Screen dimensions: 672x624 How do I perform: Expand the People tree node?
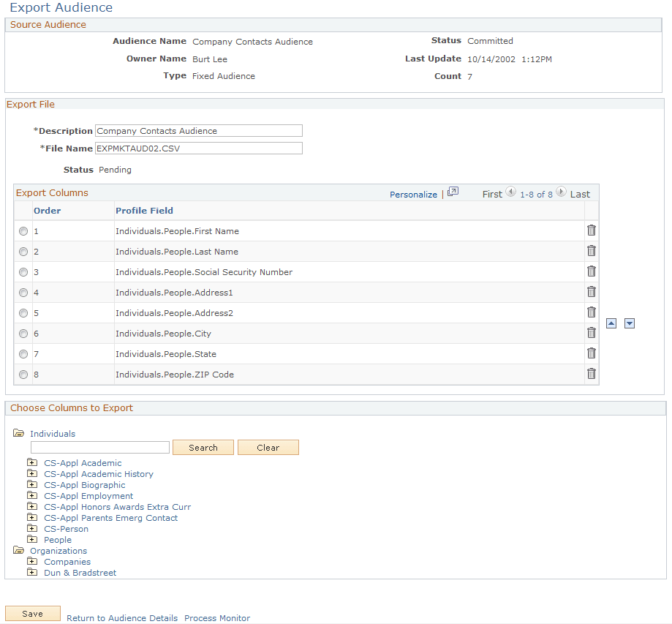32,539
